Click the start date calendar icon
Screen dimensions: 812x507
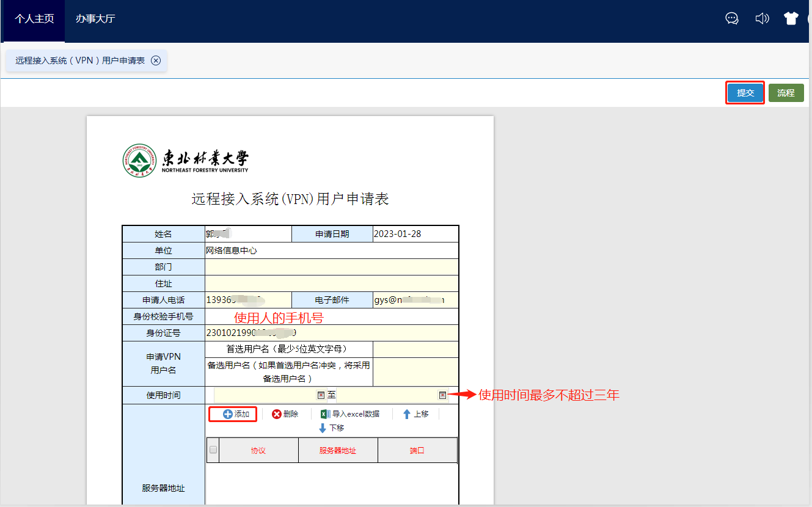(x=321, y=395)
